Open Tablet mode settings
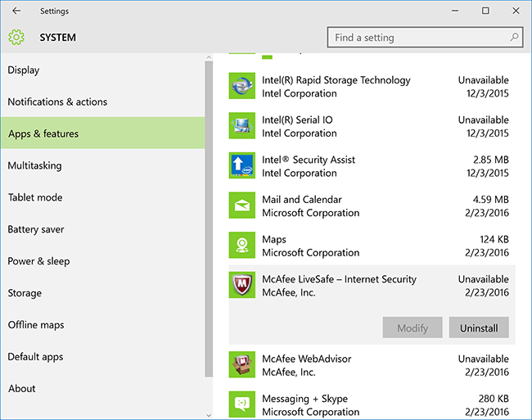Viewport: 532px width, 420px height. (102, 197)
